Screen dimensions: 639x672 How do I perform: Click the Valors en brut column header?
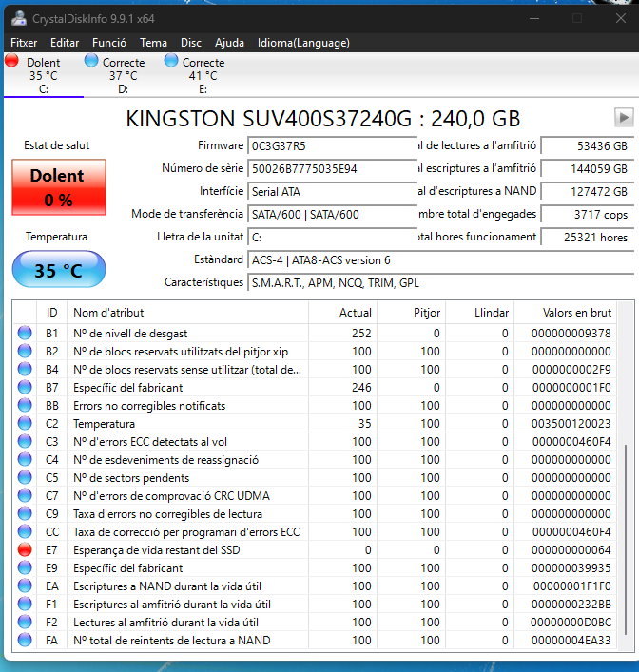coord(565,313)
